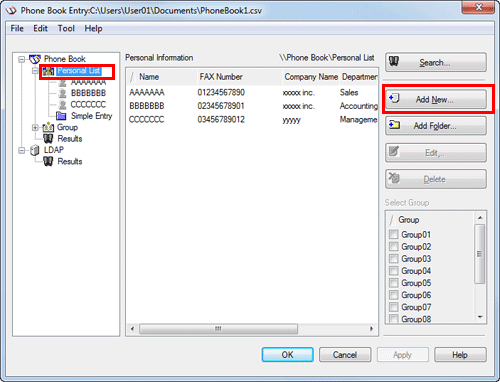500x382 pixels.
Task: Select the CCCCCCC row in contact list
Action: tap(253, 119)
